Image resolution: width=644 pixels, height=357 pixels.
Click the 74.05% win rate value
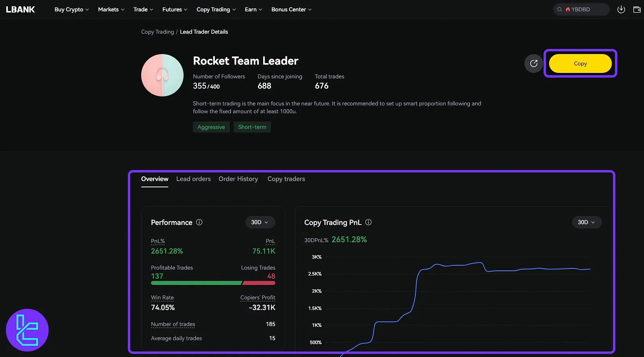coord(163,308)
